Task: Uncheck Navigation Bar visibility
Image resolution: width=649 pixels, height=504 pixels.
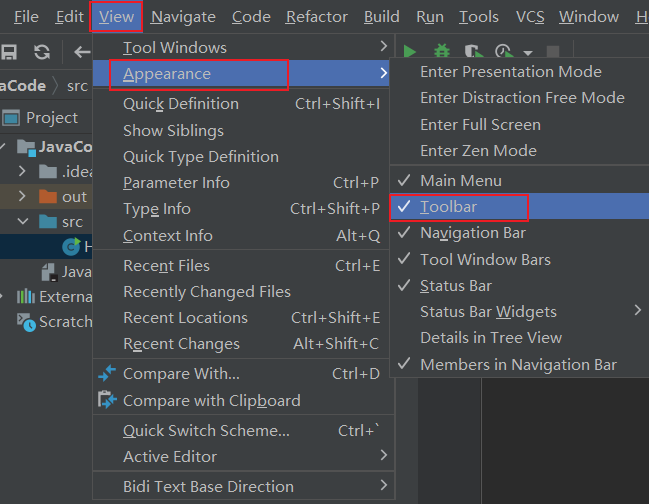Action: click(x=472, y=233)
